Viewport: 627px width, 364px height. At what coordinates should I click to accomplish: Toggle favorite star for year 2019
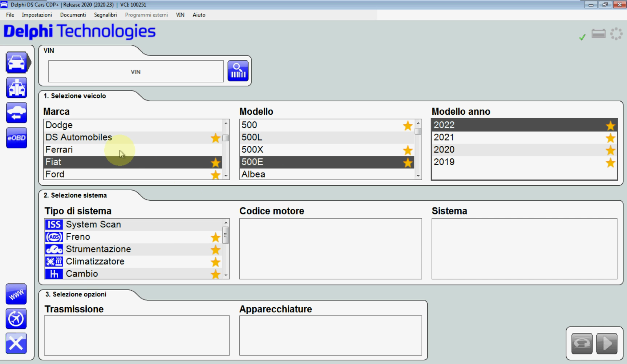click(x=610, y=162)
